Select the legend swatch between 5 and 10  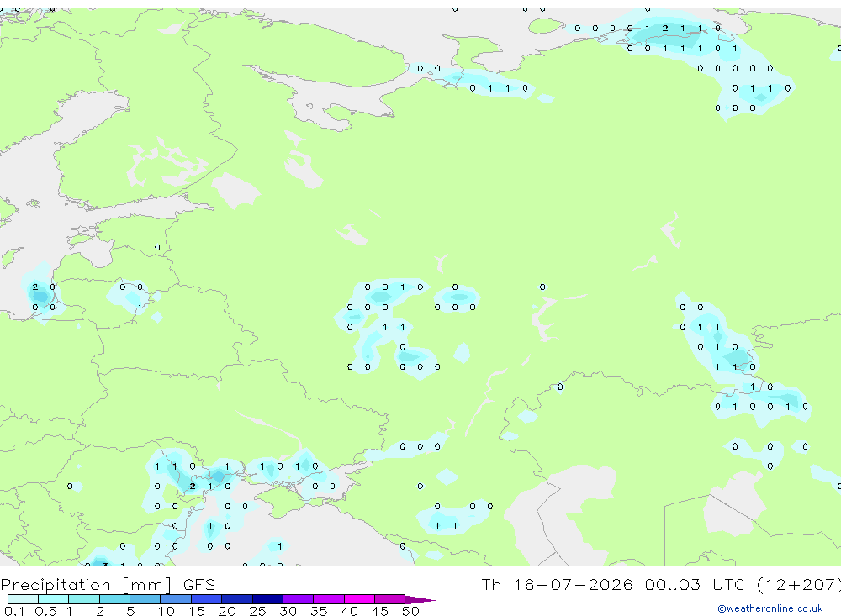[x=145, y=599]
